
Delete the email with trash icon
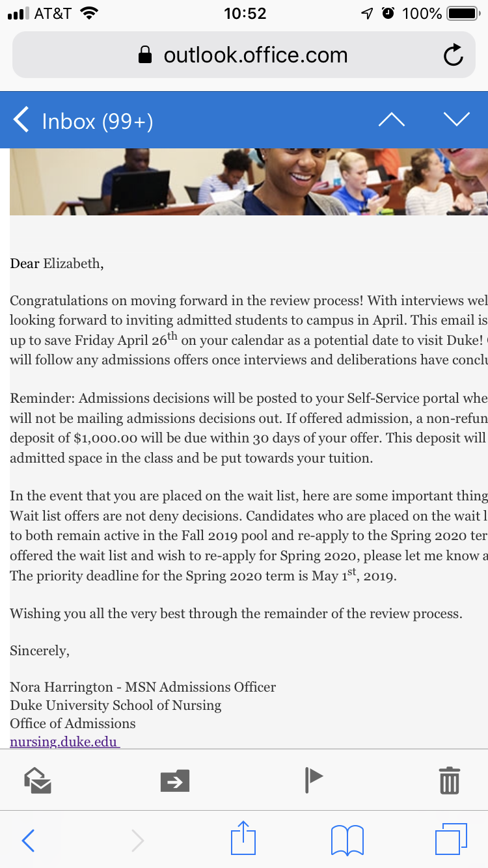(449, 780)
